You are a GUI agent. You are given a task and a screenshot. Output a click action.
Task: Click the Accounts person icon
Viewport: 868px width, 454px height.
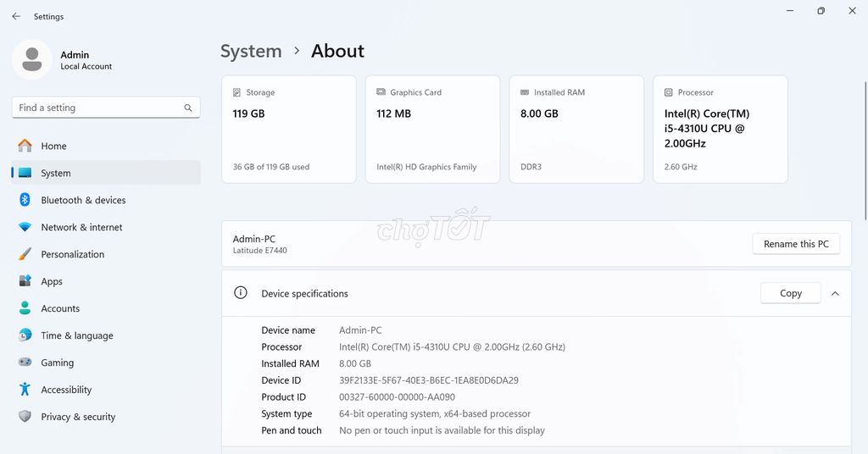coord(25,308)
